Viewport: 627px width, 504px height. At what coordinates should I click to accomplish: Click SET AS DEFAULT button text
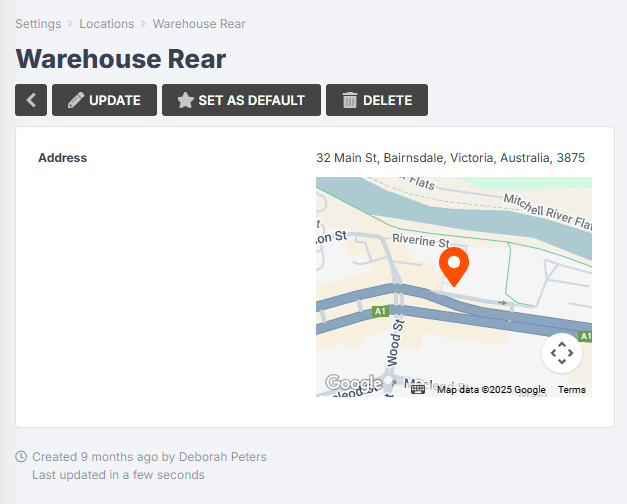pos(251,100)
